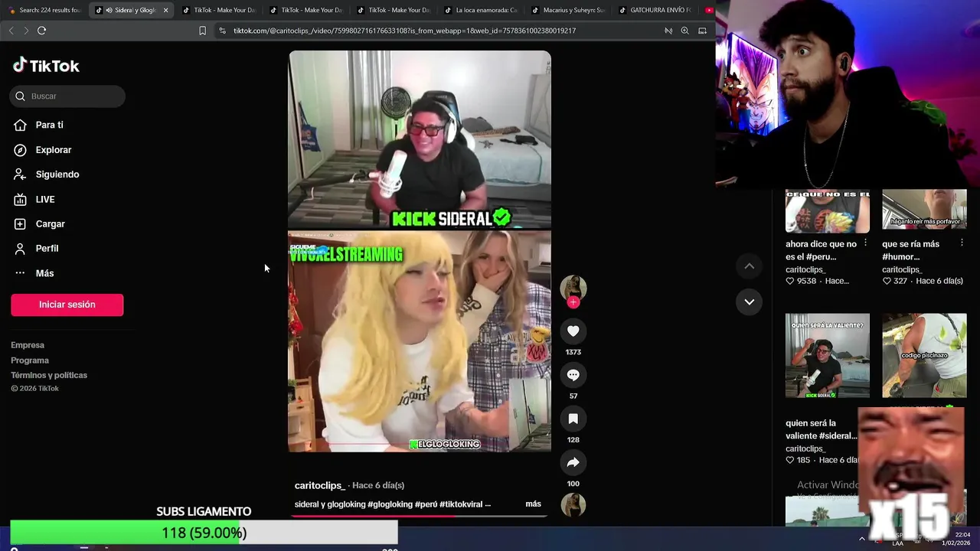Open 'quien será la valiente?' thumbnail
980x551 pixels.
[828, 355]
